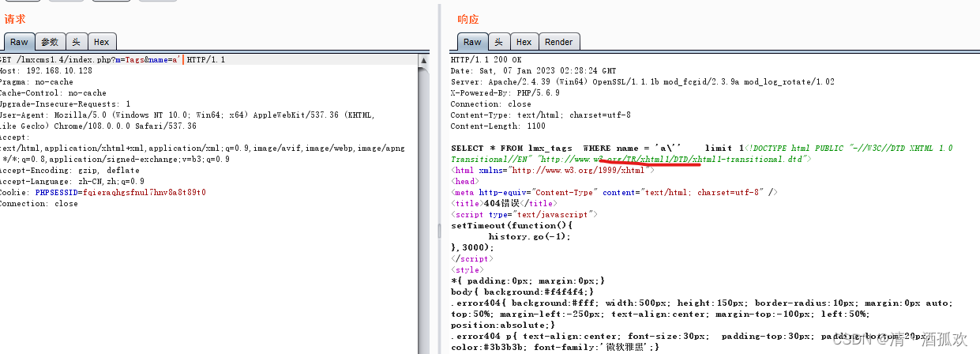Switch to the request Raw tab
The width and height of the screenshot is (980, 354).
pos(19,42)
